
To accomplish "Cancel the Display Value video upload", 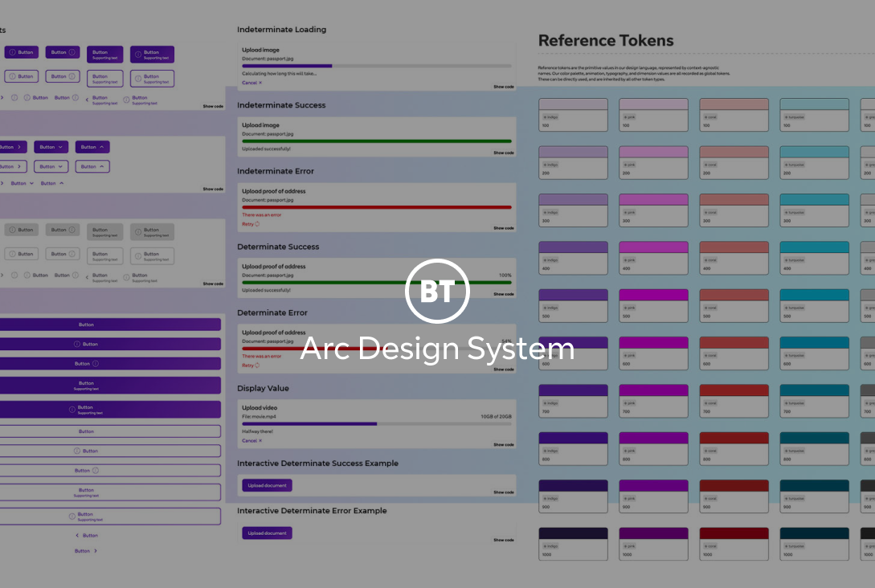I will tap(251, 440).
